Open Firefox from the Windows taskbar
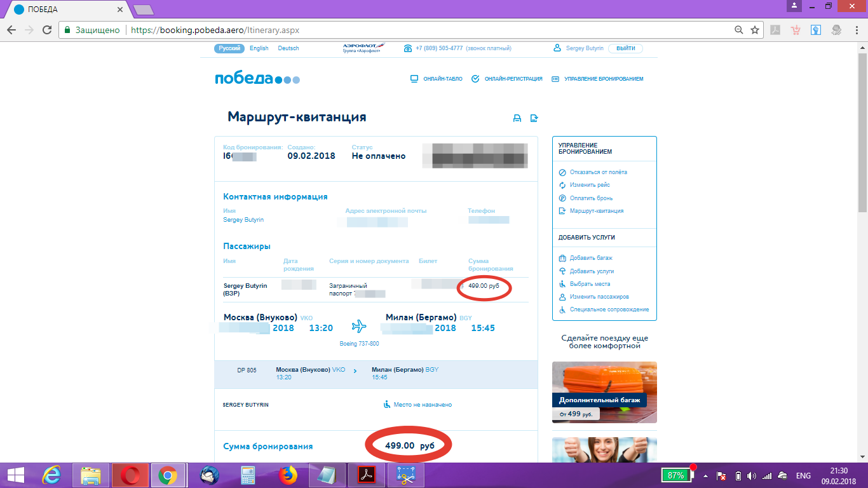Image resolution: width=868 pixels, height=488 pixels. pos(288,475)
